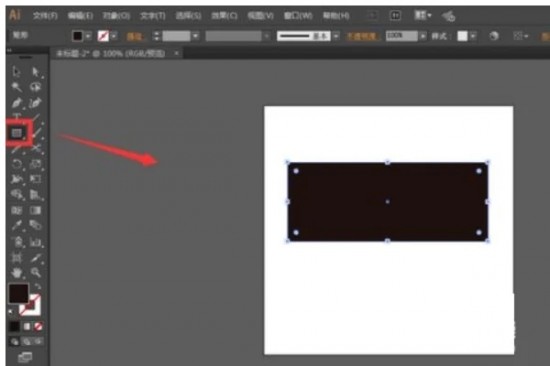The height and width of the screenshot is (366, 550).
Task: Select the Direct Selection tool
Action: 35,72
